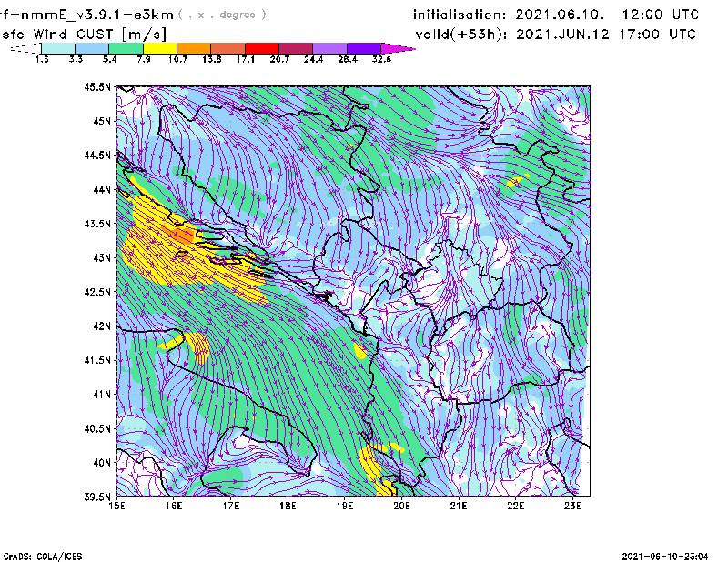
Task: Click the 'sfc Wind GUST [m/s]' label
Action: pos(84,35)
